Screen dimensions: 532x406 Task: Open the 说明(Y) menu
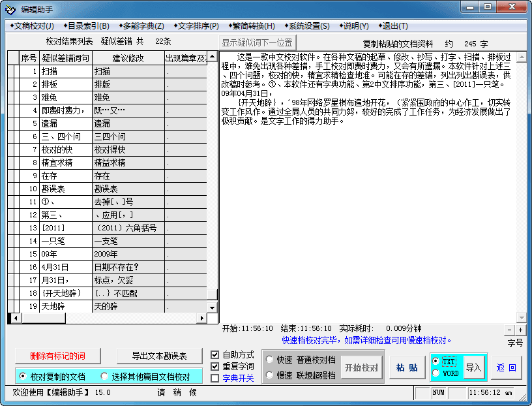click(x=354, y=26)
